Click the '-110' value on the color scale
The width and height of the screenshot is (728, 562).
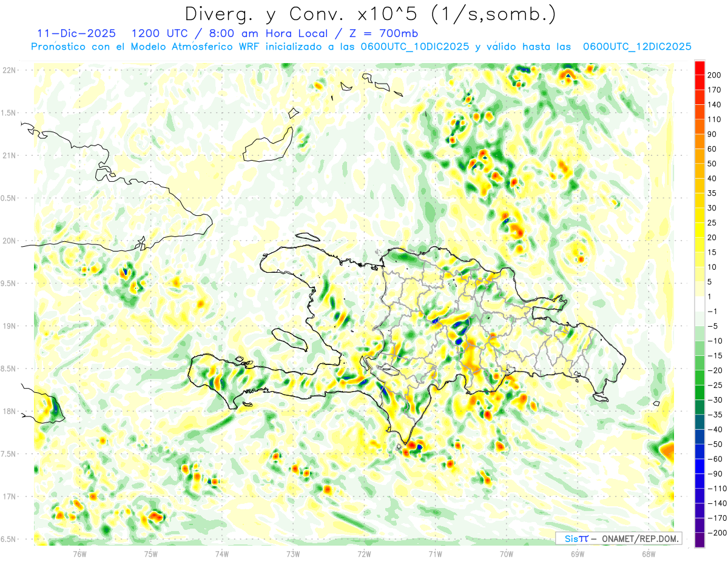[x=718, y=489]
